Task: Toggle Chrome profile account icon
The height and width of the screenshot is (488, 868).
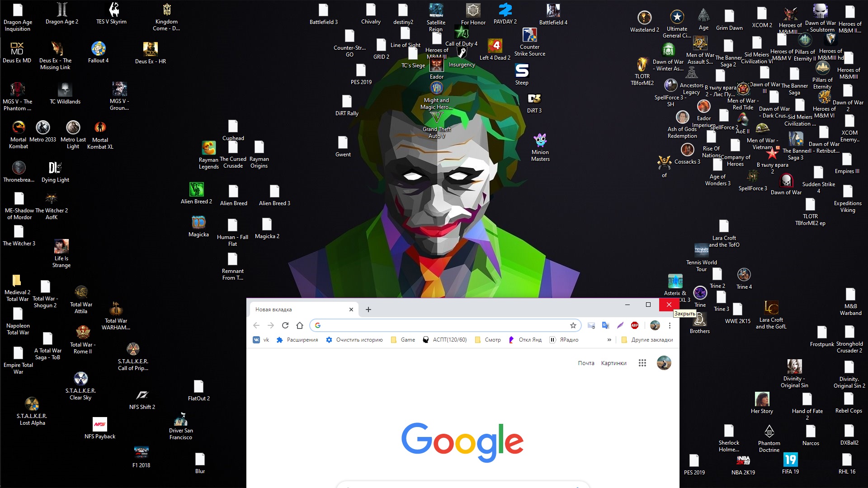Action: [x=655, y=325]
